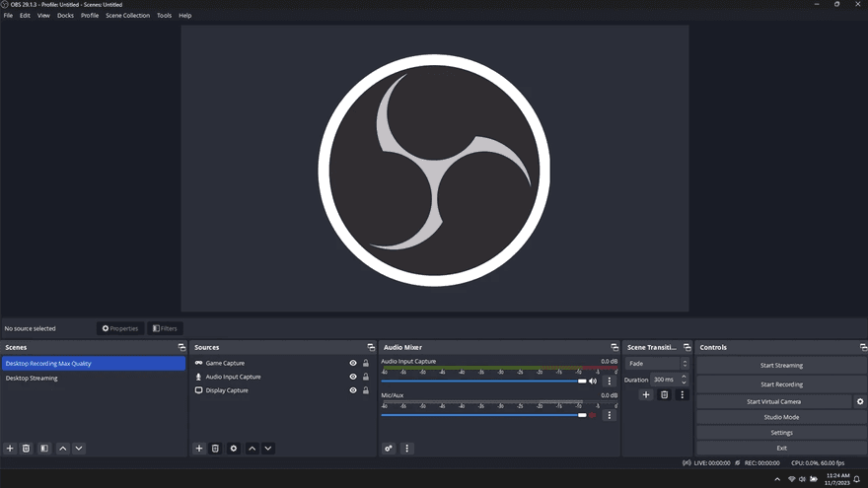Increase transition Duration with up arrow

tap(684, 376)
